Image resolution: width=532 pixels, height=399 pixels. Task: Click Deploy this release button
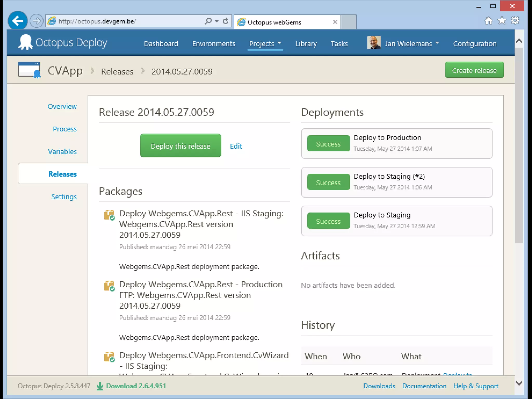(x=181, y=146)
